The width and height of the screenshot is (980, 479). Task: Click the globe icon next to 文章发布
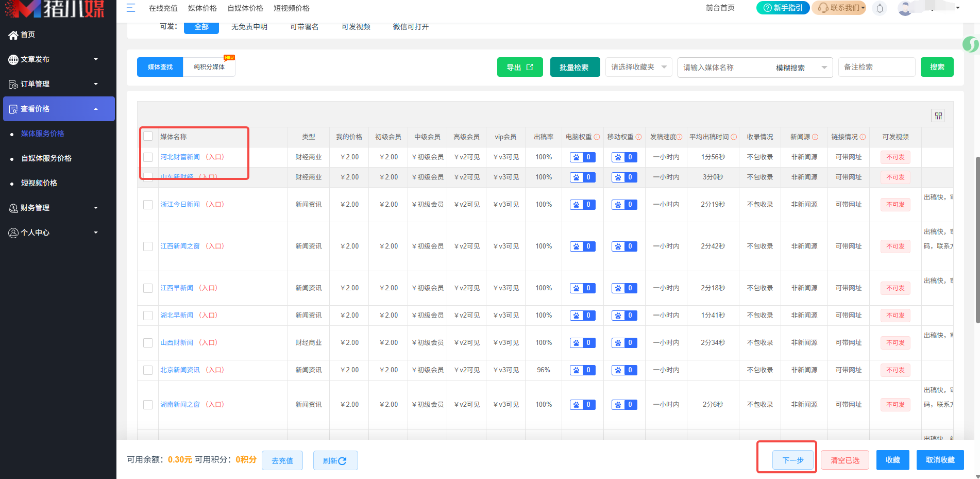click(13, 60)
